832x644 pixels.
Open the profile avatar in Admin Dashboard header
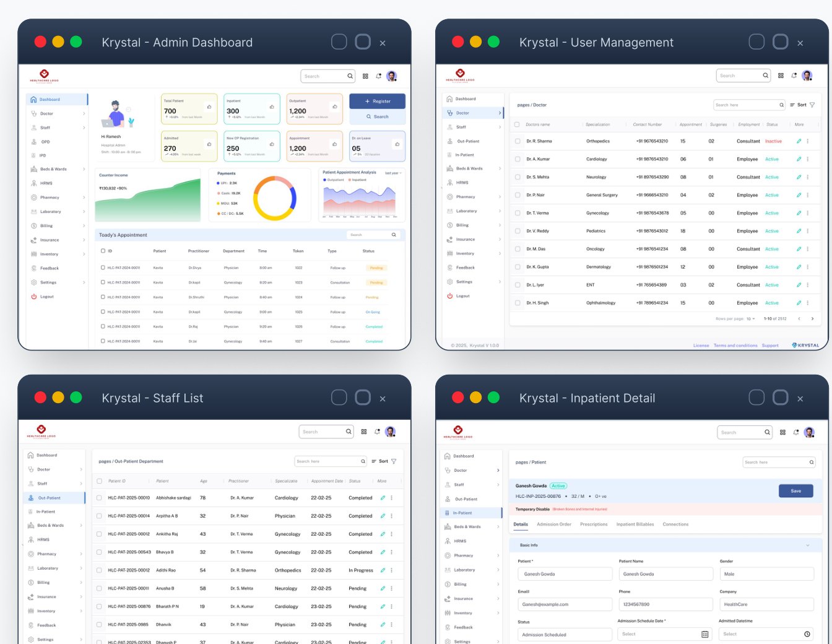[391, 76]
